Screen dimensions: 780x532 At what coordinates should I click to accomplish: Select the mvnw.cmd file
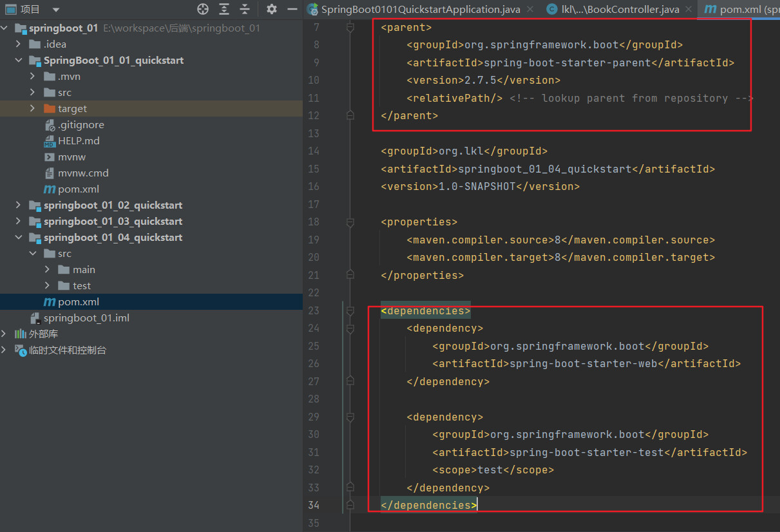[83, 173]
